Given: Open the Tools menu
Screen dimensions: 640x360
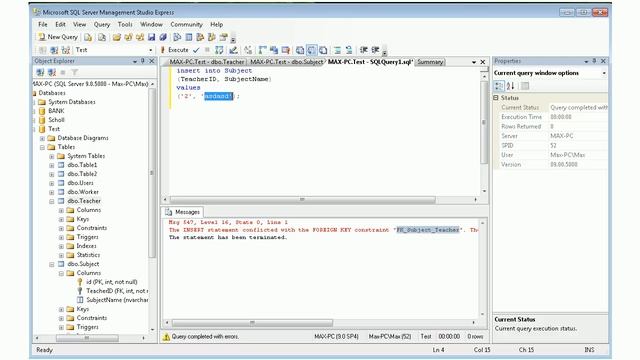Looking at the screenshot, I should [x=125, y=24].
